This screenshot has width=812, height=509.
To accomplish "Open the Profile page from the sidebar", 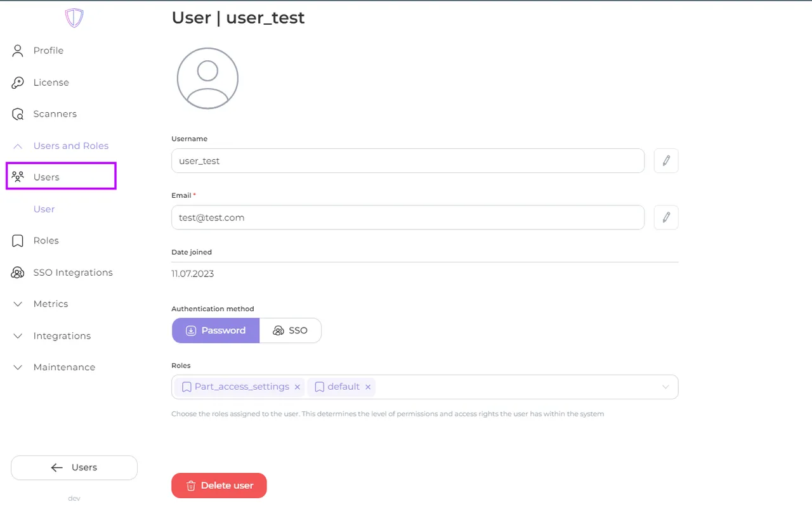I will point(48,51).
